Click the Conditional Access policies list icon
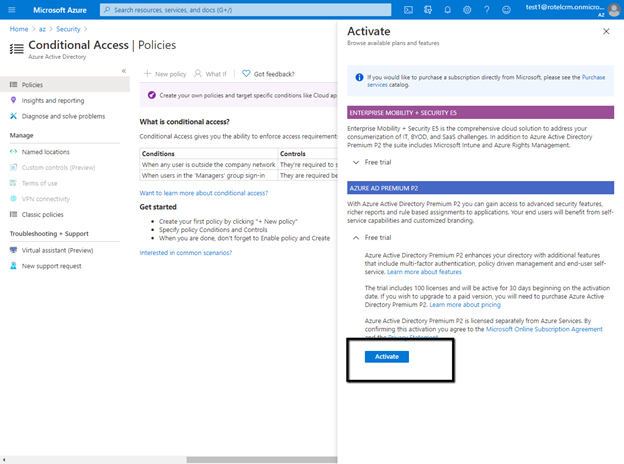Image resolution: width=624 pixels, height=464 pixels. 17,49
